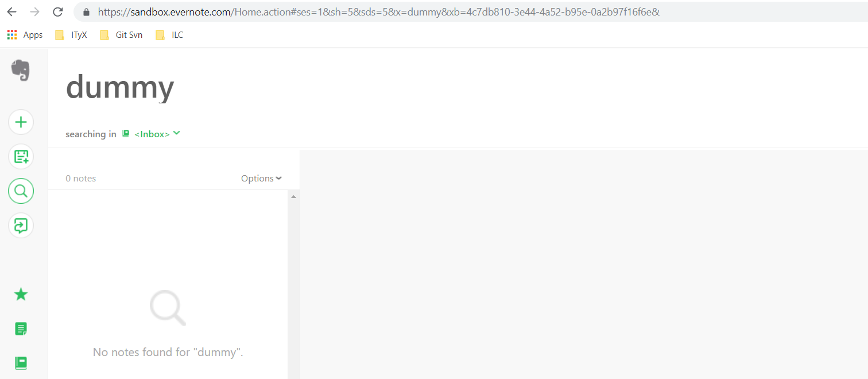This screenshot has height=379, width=868.
Task: Create a new note with plus icon
Action: coord(21,122)
